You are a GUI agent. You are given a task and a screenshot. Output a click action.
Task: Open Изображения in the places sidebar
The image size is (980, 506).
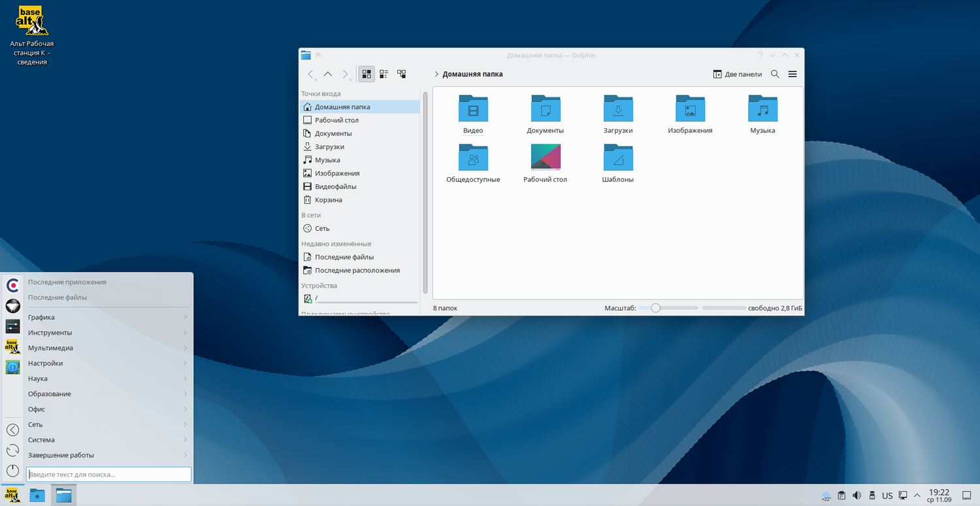click(360, 173)
